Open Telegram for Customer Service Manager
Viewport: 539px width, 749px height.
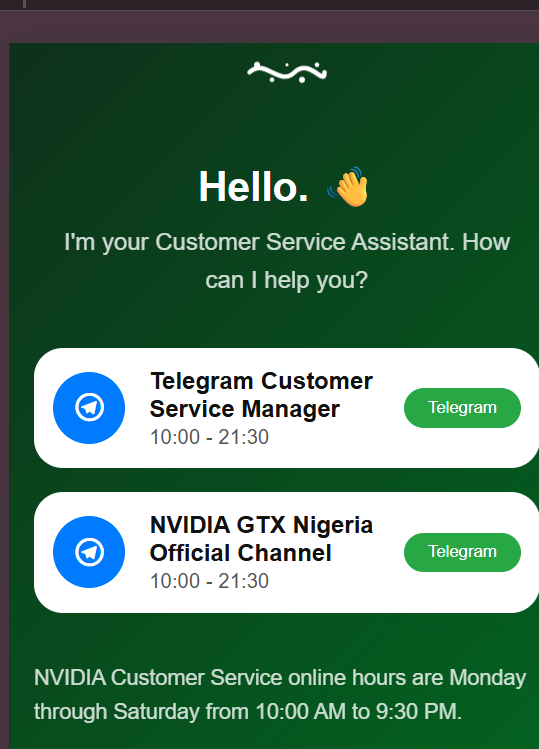click(462, 408)
